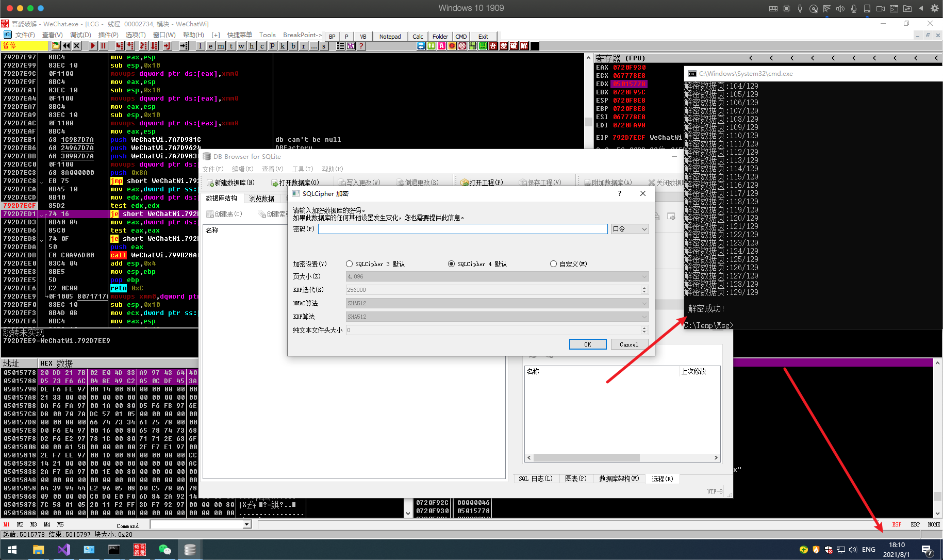
Task: Open the KDF algorithm SHA512 dropdown
Action: 497,317
